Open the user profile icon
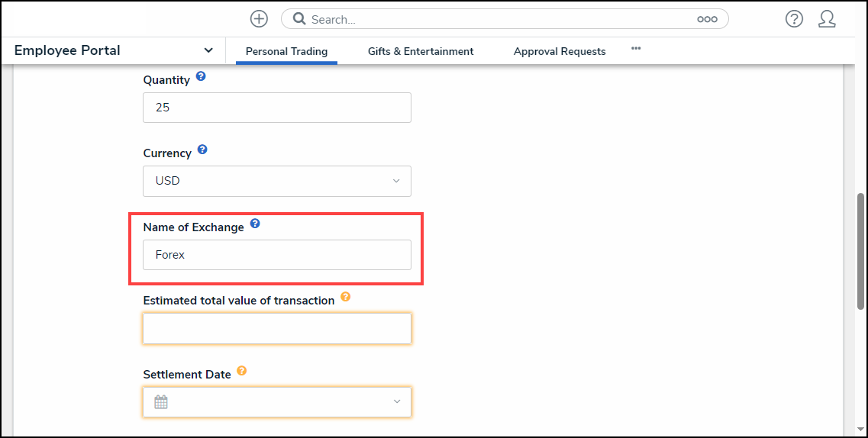The width and height of the screenshot is (868, 438). point(827,19)
